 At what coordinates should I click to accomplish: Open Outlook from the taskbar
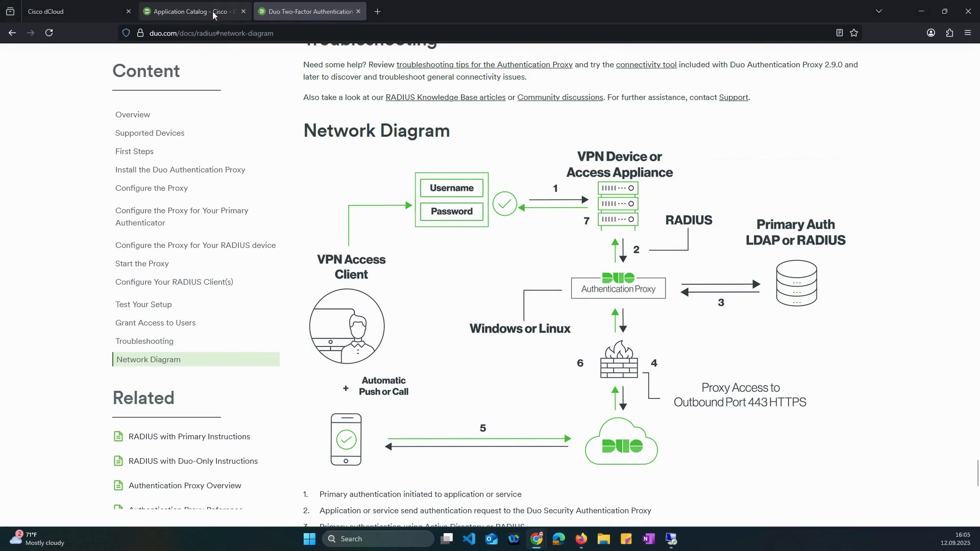coord(492,539)
